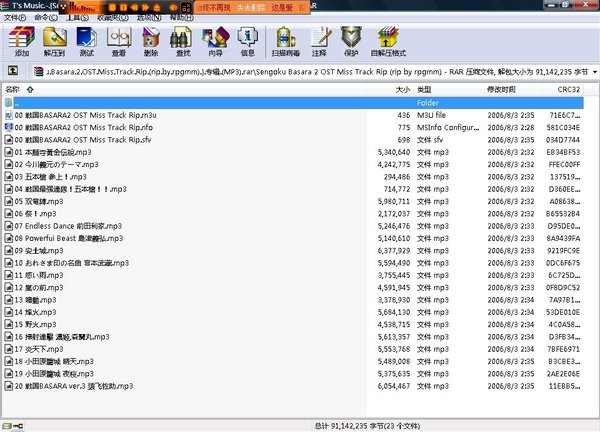Open the 帮助(H) help menu
Image resolution: width=600 pixels, height=432 pixels.
click(x=181, y=18)
